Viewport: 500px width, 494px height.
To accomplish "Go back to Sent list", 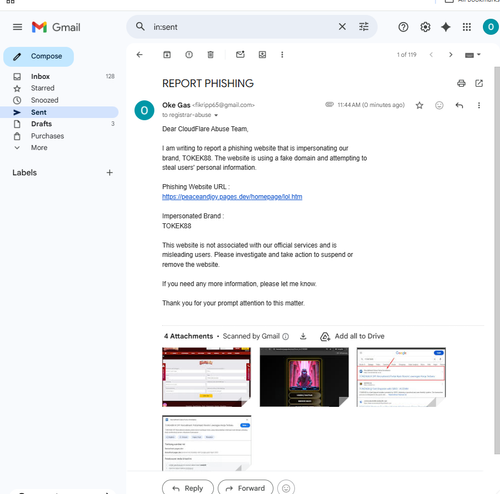I will 140,55.
